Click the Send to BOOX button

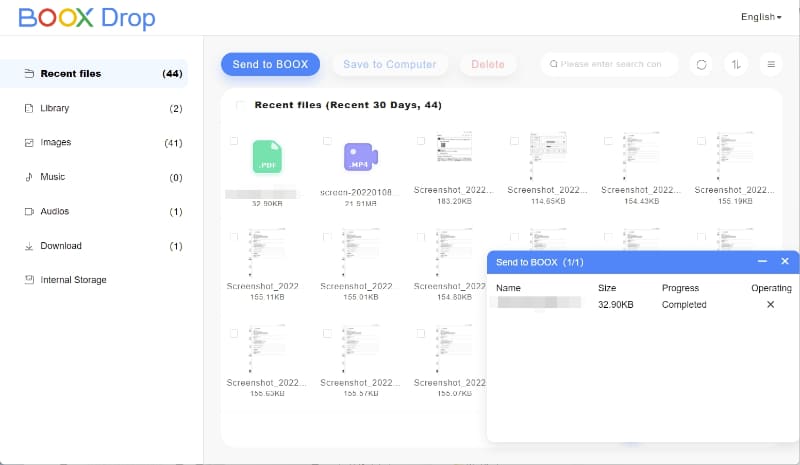coord(270,64)
